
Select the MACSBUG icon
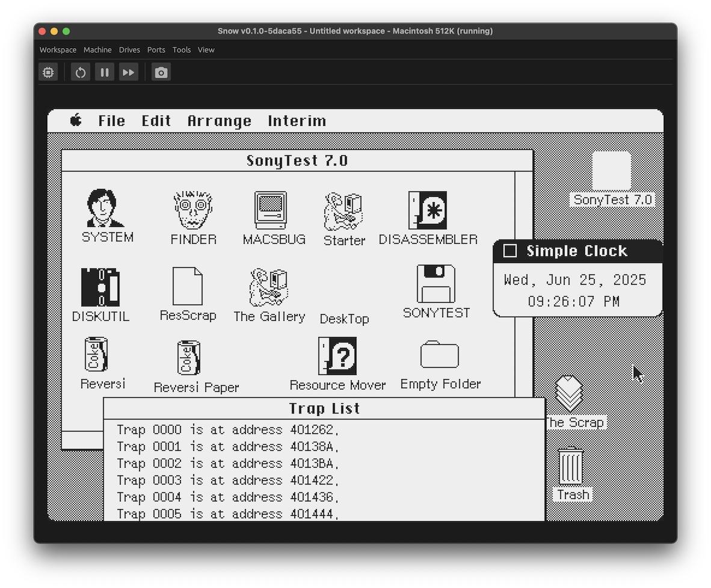tap(271, 210)
